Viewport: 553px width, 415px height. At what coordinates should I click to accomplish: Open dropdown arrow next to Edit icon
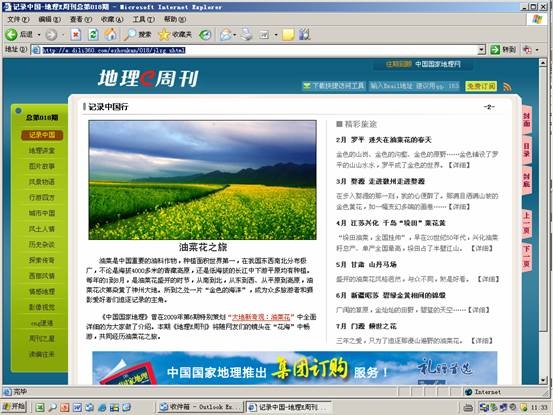[276, 35]
